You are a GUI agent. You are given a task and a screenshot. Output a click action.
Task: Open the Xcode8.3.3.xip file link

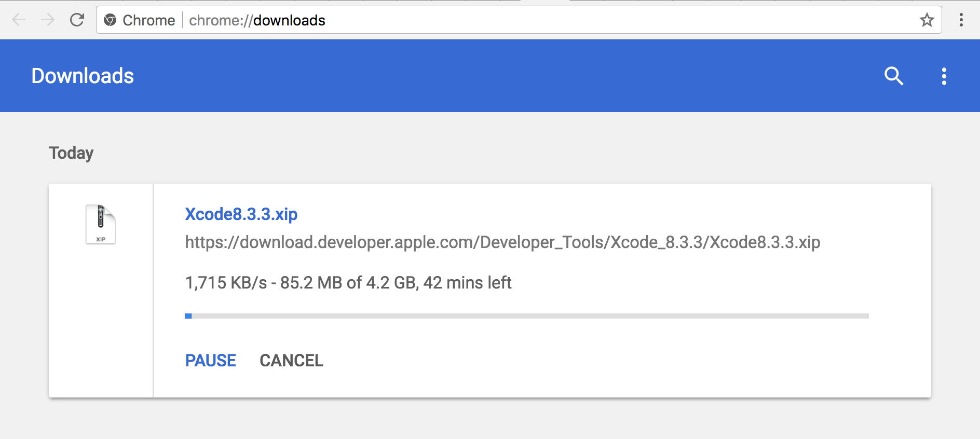point(241,214)
